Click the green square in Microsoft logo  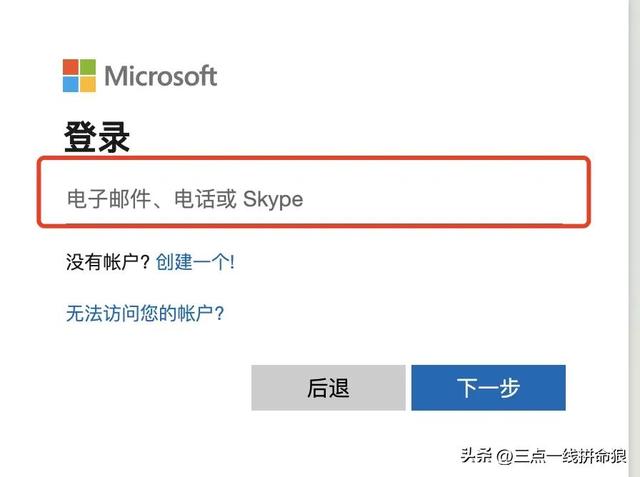[x=87, y=68]
